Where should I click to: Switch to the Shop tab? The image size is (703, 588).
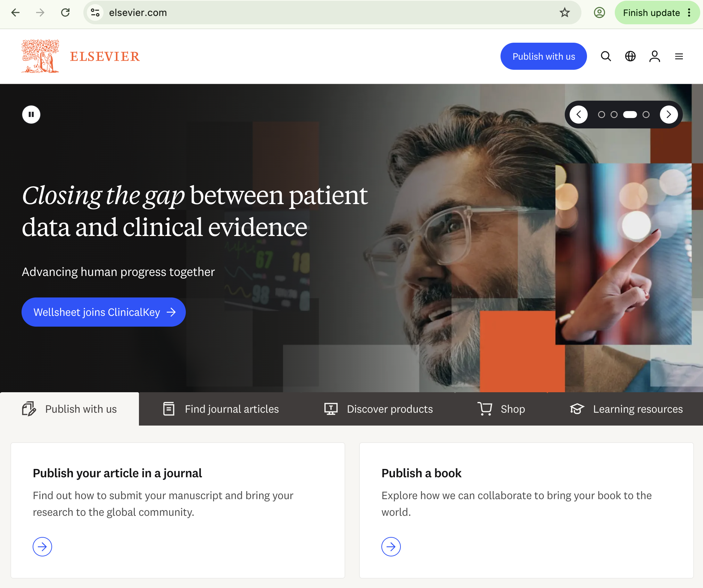501,409
